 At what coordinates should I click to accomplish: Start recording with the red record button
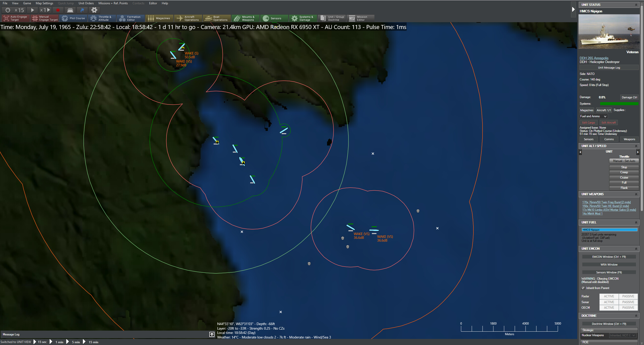(x=58, y=10)
